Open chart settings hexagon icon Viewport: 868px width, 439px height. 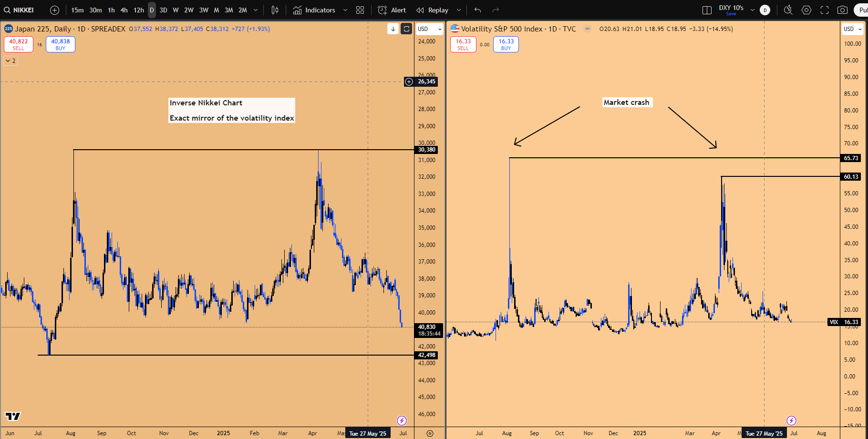(806, 10)
